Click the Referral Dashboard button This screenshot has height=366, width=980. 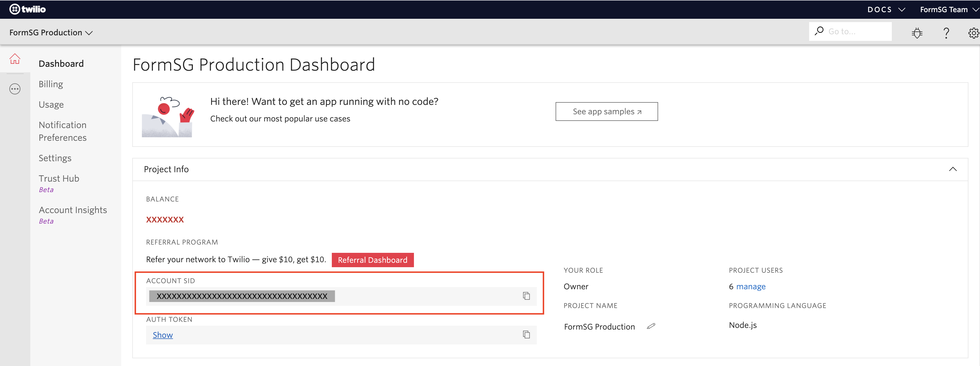[372, 260]
